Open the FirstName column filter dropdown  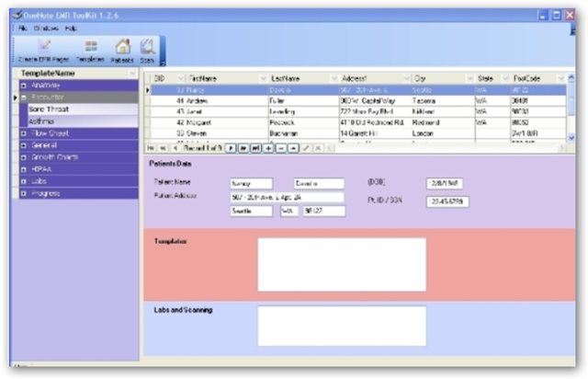click(258, 78)
